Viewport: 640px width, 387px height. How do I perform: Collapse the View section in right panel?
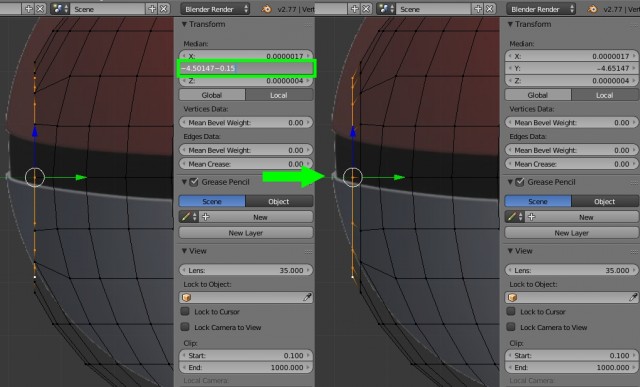[x=511, y=251]
